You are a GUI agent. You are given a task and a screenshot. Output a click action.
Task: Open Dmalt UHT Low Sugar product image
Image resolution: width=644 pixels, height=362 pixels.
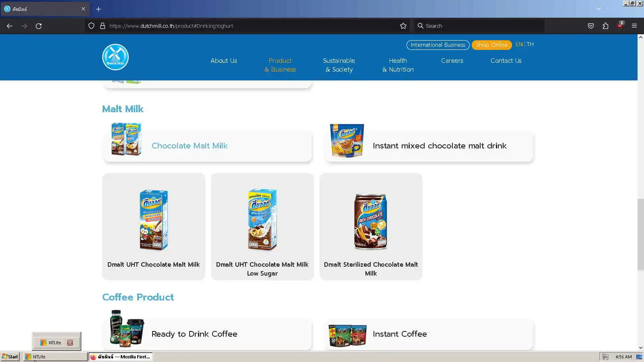[x=262, y=220]
